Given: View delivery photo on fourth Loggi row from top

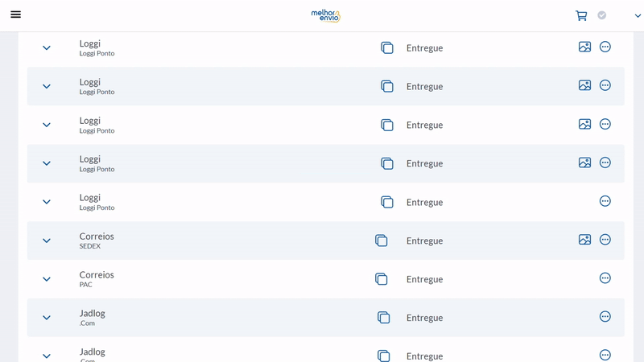Looking at the screenshot, I should click(x=585, y=162).
